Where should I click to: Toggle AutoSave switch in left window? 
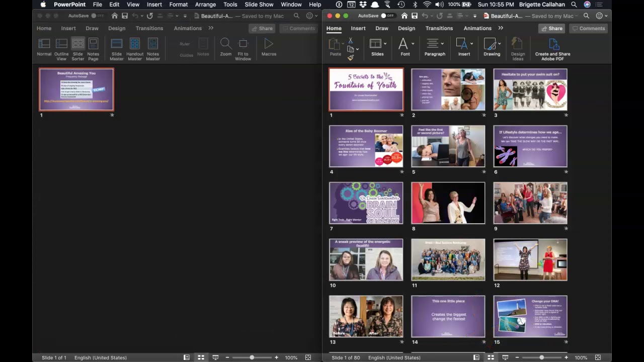[98, 16]
